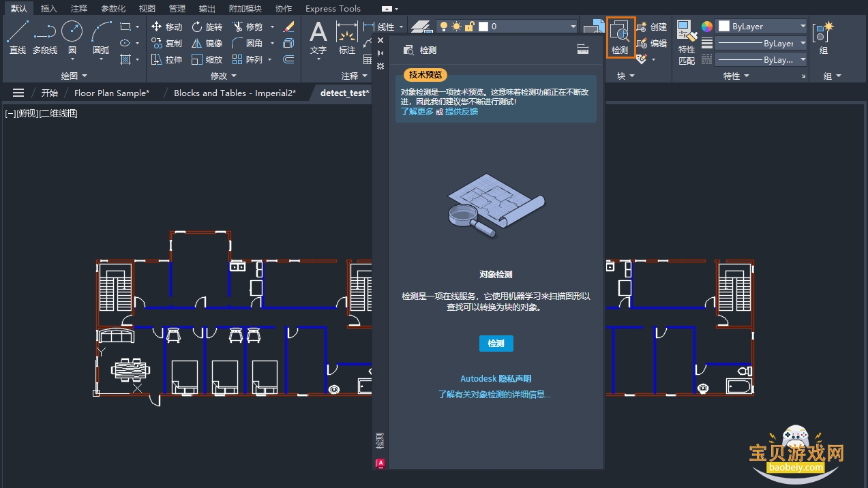Image resolution: width=868 pixels, height=488 pixels.
Task: Click the Group (组) icon
Action: [x=824, y=37]
